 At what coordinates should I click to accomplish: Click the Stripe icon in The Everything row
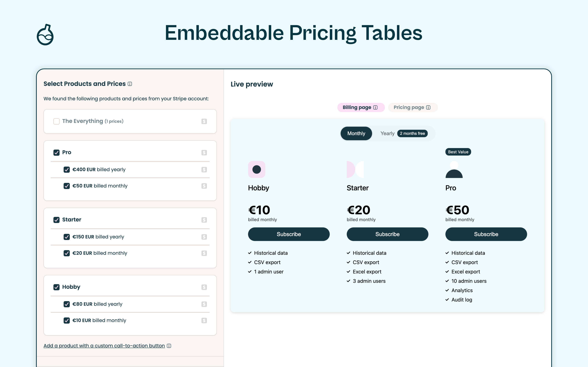click(204, 121)
